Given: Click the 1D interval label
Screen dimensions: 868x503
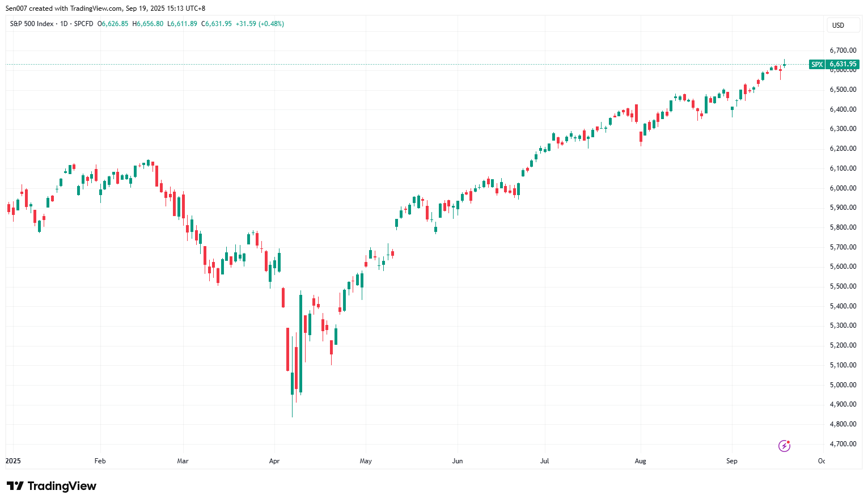Looking at the screenshot, I should point(64,24).
